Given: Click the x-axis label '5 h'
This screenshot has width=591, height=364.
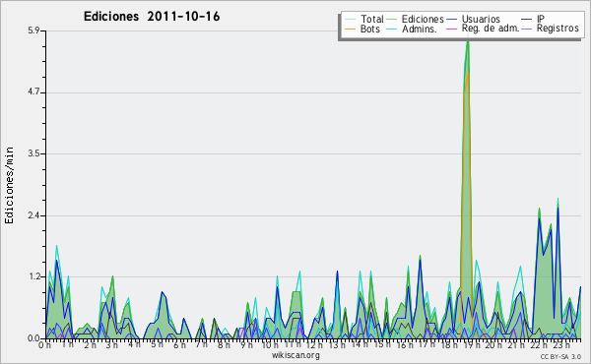Looking at the screenshot, I should click(157, 344).
